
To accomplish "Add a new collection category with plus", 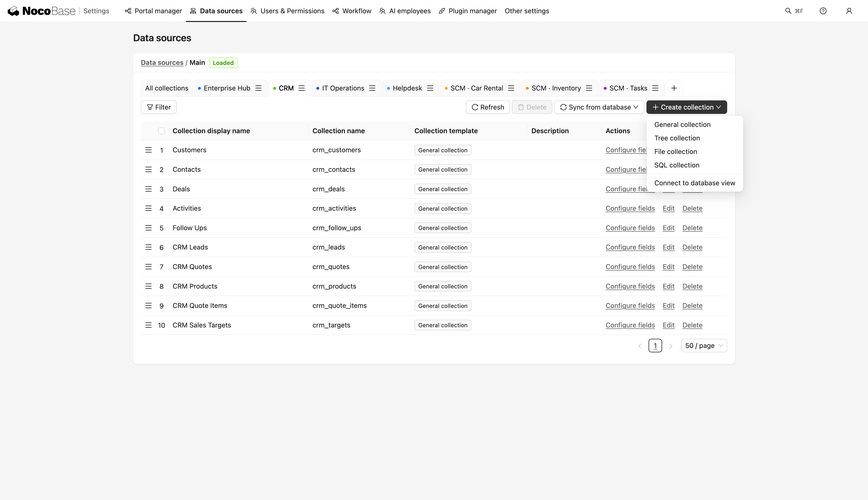I will [x=674, y=88].
